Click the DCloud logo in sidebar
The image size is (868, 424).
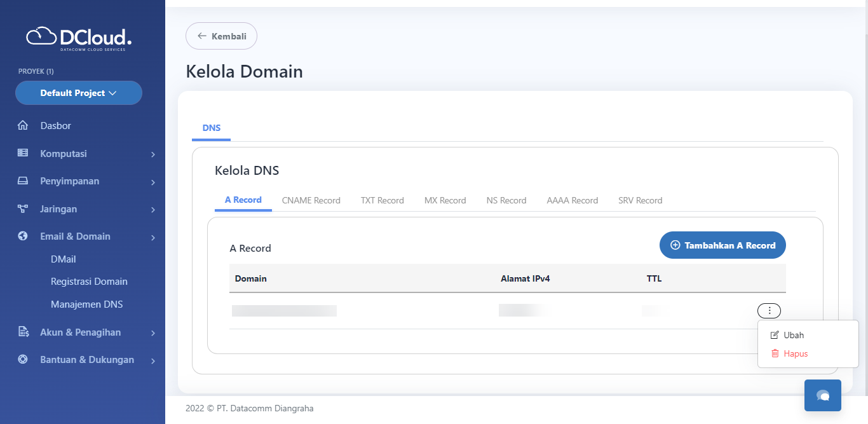[x=79, y=38]
